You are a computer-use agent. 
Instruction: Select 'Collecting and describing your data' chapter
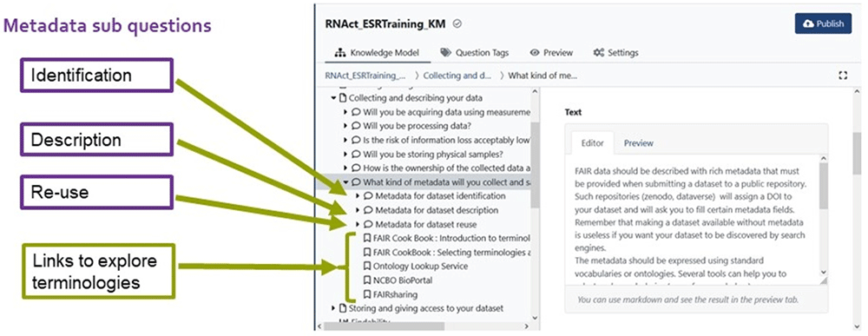click(415, 98)
